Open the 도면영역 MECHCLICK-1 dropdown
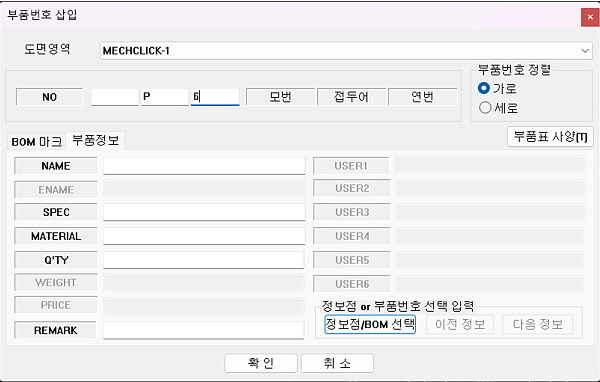The height and width of the screenshot is (382, 600). [346, 51]
